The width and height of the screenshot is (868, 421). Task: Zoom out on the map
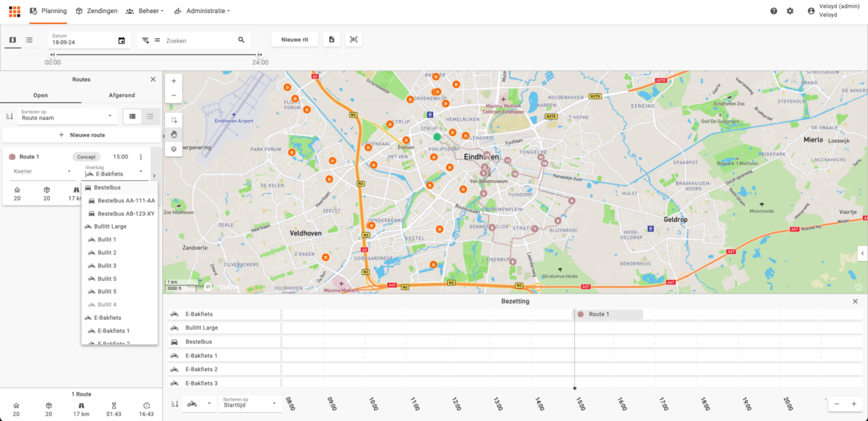pos(174,95)
